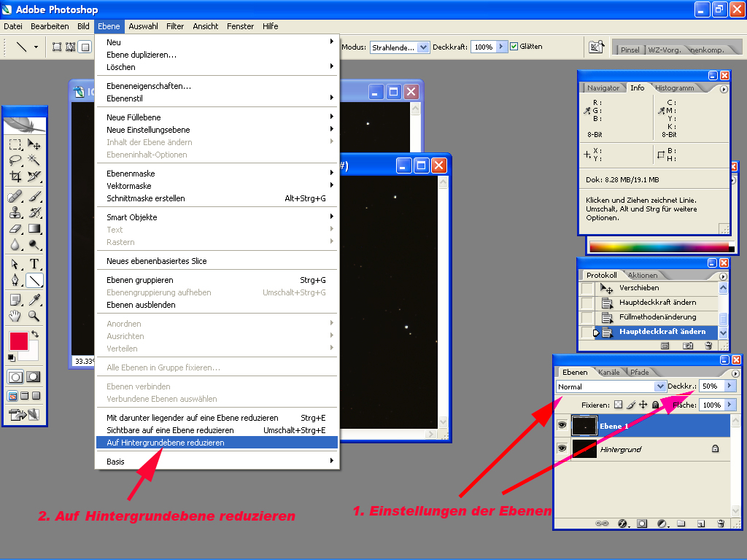The height and width of the screenshot is (560, 747).
Task: Select the Crop tool in toolbox
Action: tap(15, 176)
